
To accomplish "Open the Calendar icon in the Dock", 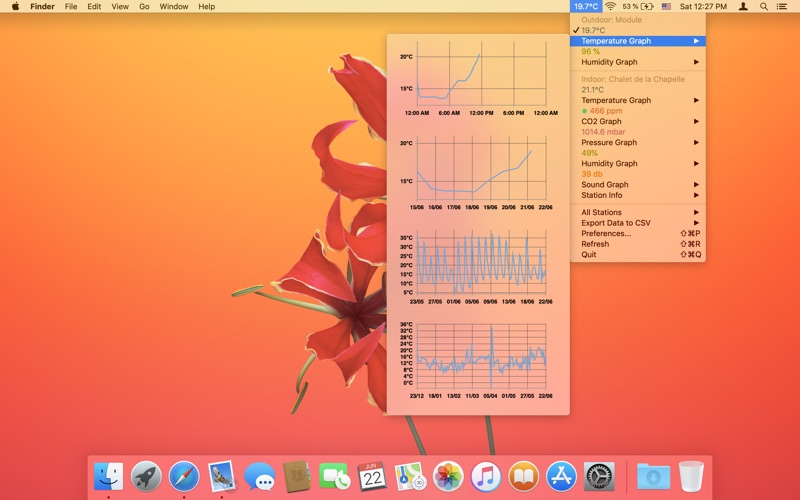I will click(372, 476).
